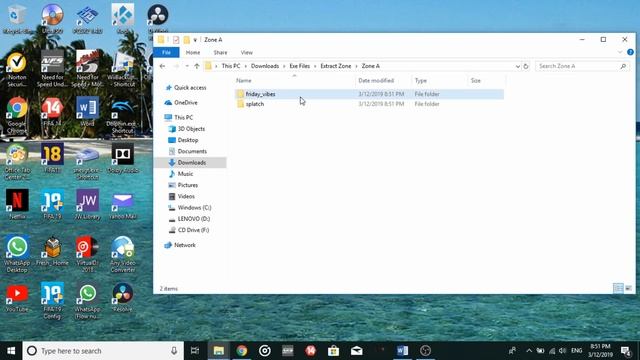The height and width of the screenshot is (360, 640).
Task: Open 3D Objects in sidebar
Action: point(187,129)
